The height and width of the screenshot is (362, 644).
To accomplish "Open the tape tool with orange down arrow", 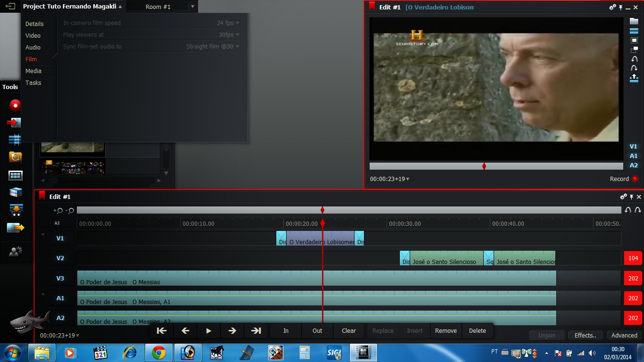I will pyautogui.click(x=16, y=210).
